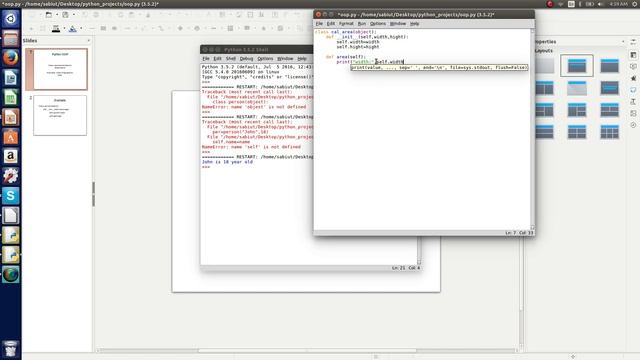Open Trash at bottom of dock

click(x=11, y=349)
